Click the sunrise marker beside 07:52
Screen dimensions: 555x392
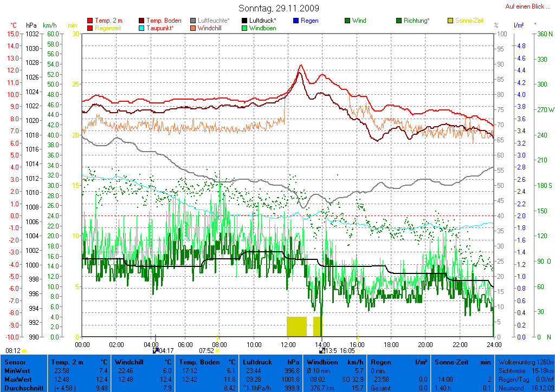point(217,350)
